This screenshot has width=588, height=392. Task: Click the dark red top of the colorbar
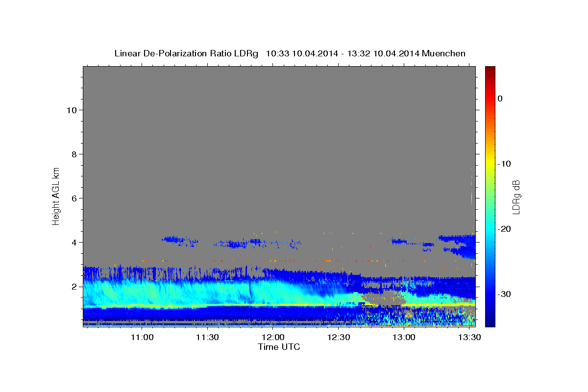coord(490,70)
